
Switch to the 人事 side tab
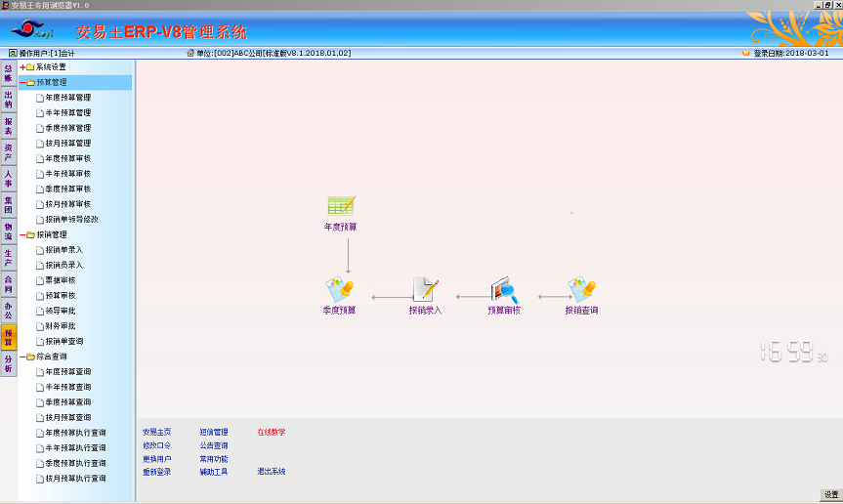[x=9, y=179]
